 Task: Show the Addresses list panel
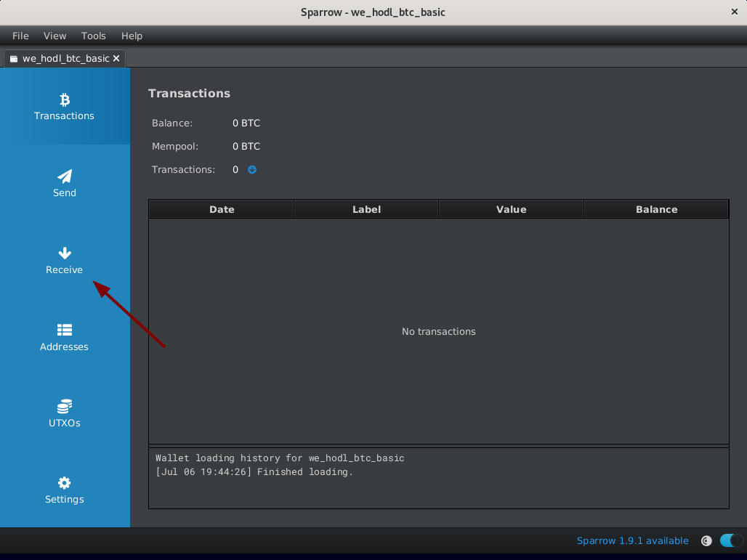[65, 337]
